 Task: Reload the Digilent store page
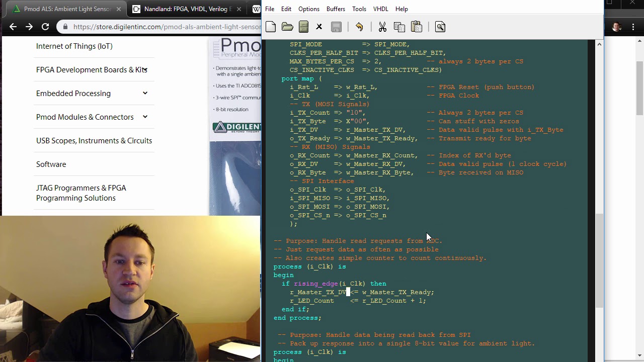pos(45,27)
